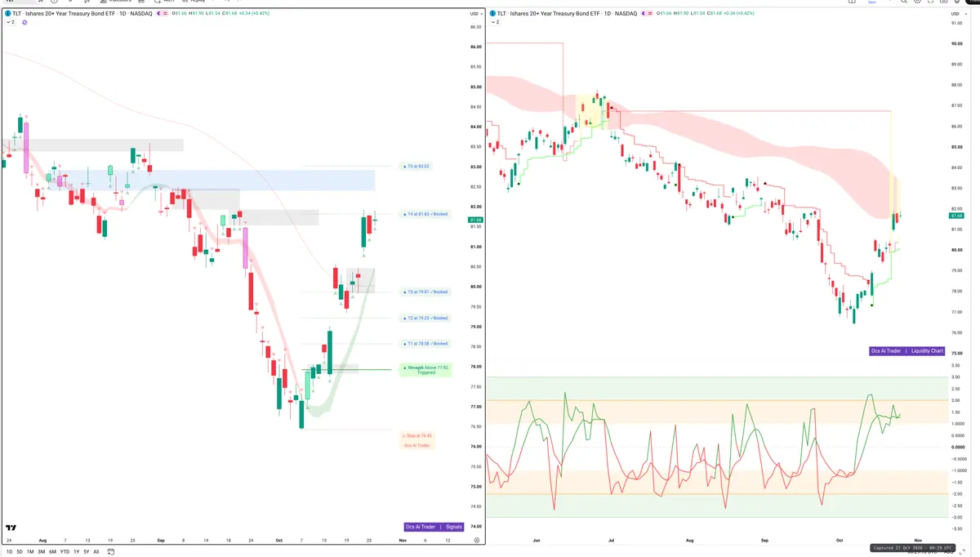This screenshot has height=557, width=980.
Task: Click the Nov label on left chart time axis
Action: coord(402,541)
